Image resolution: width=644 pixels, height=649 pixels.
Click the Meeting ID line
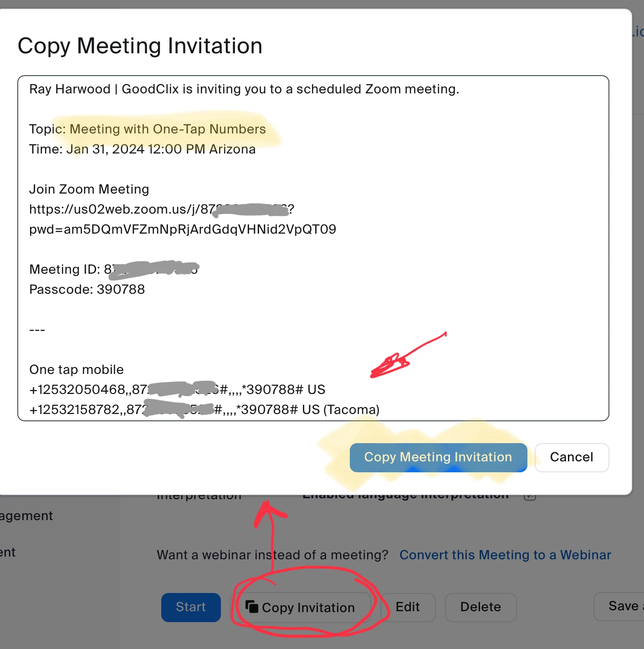pos(114,270)
